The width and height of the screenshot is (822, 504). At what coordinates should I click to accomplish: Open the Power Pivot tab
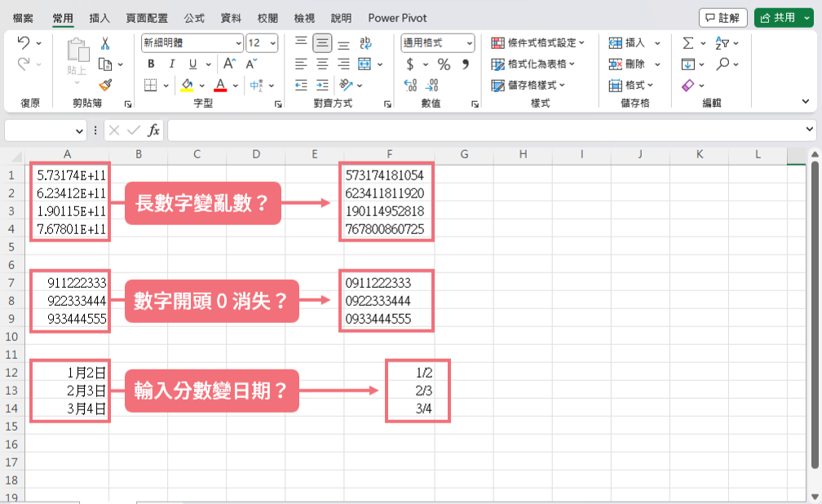coord(397,17)
